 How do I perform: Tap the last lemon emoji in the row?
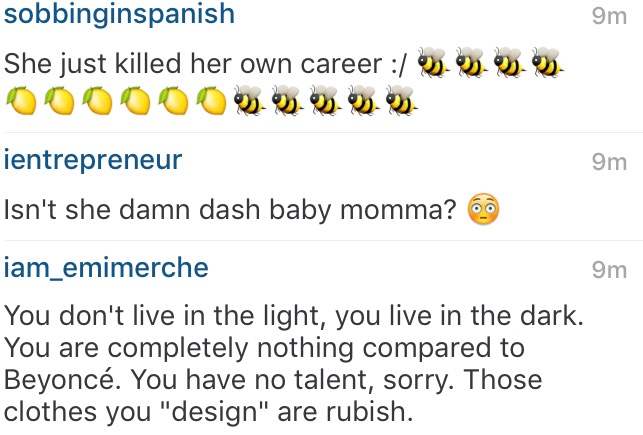pyautogui.click(x=211, y=98)
